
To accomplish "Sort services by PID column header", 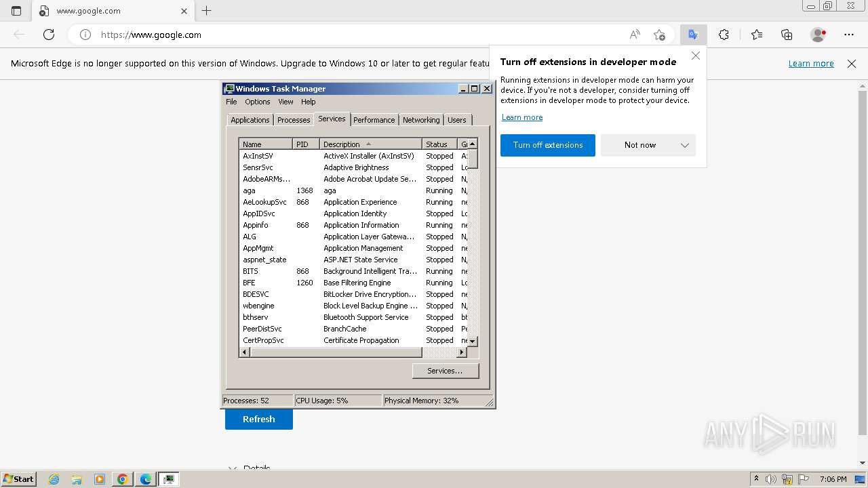I will (x=306, y=144).
